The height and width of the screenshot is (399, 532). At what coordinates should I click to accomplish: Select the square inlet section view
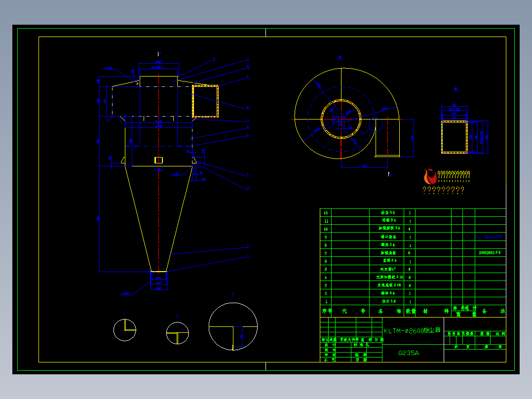point(455,137)
